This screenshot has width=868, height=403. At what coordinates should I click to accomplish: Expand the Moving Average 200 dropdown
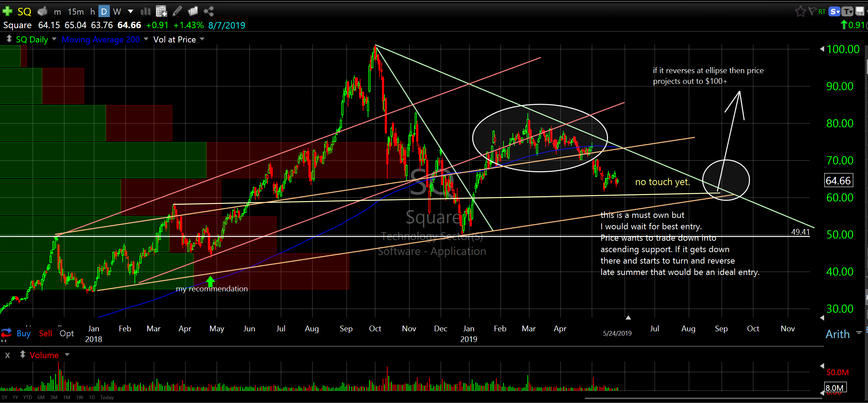click(x=146, y=39)
